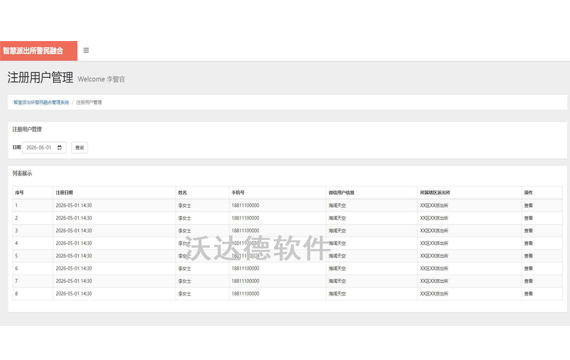Select phone 18811100000 in row 8
Image resolution: width=570 pixels, height=360 pixels.
(x=245, y=293)
